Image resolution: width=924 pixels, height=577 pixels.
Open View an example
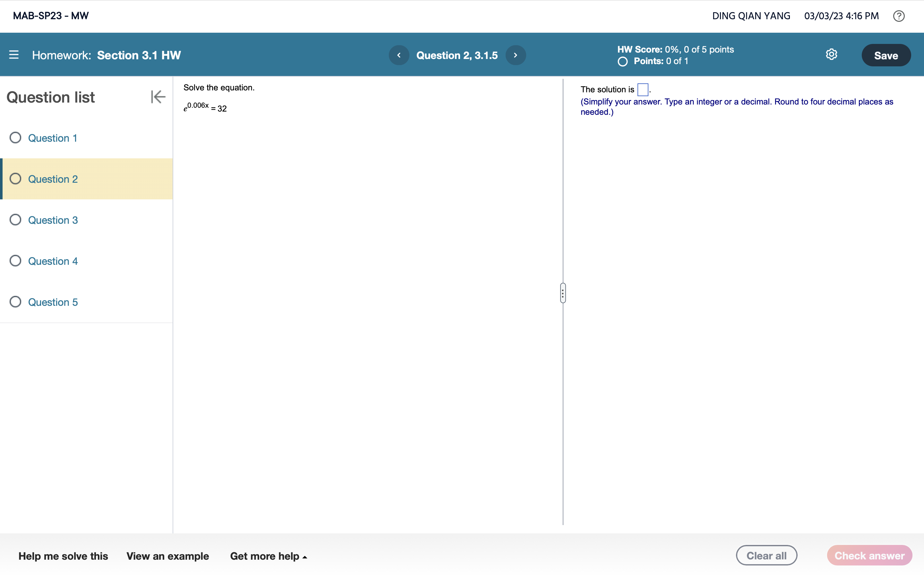pyautogui.click(x=167, y=556)
